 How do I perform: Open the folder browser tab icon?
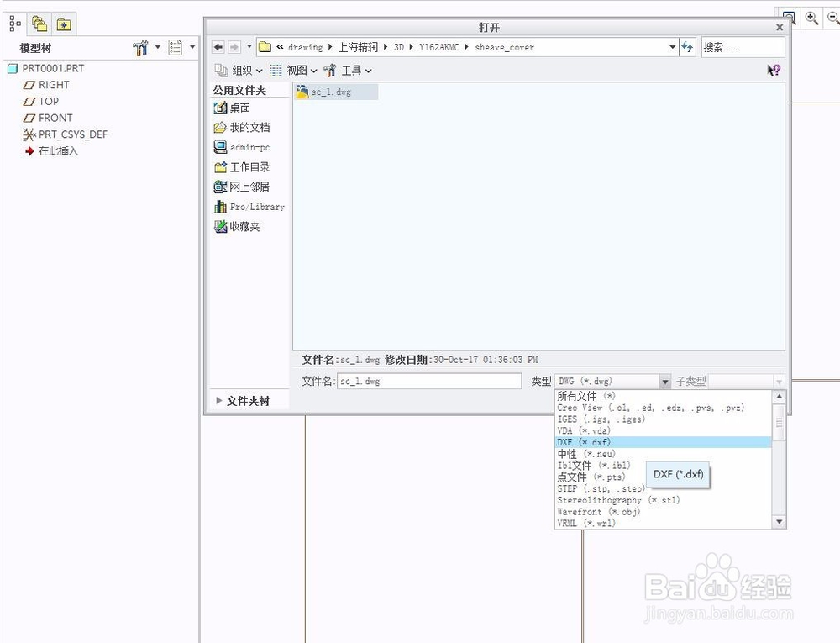click(x=39, y=24)
